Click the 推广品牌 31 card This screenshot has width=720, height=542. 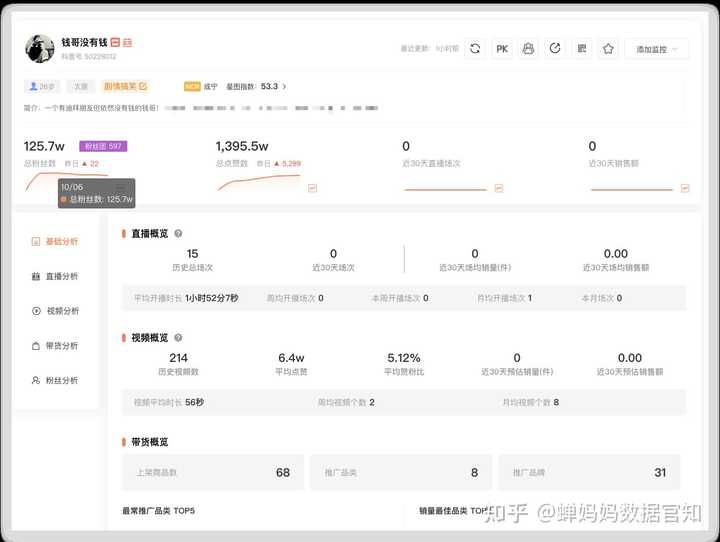pos(590,473)
